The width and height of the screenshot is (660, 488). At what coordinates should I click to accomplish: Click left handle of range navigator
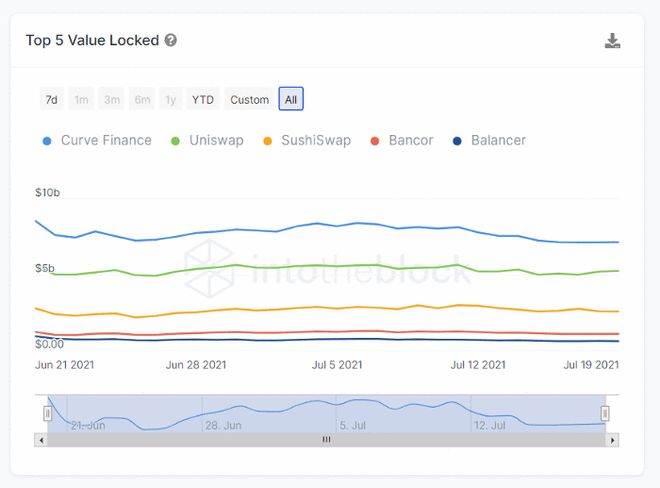(x=47, y=413)
